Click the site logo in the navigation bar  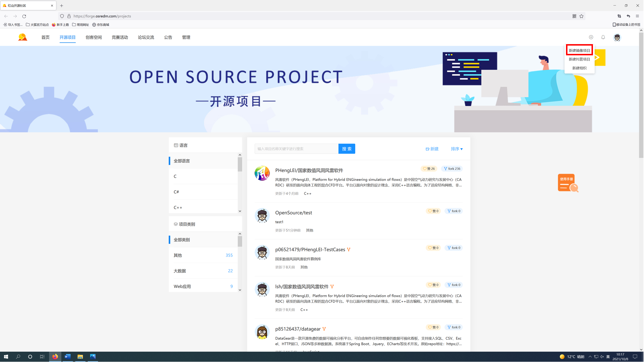tap(23, 37)
